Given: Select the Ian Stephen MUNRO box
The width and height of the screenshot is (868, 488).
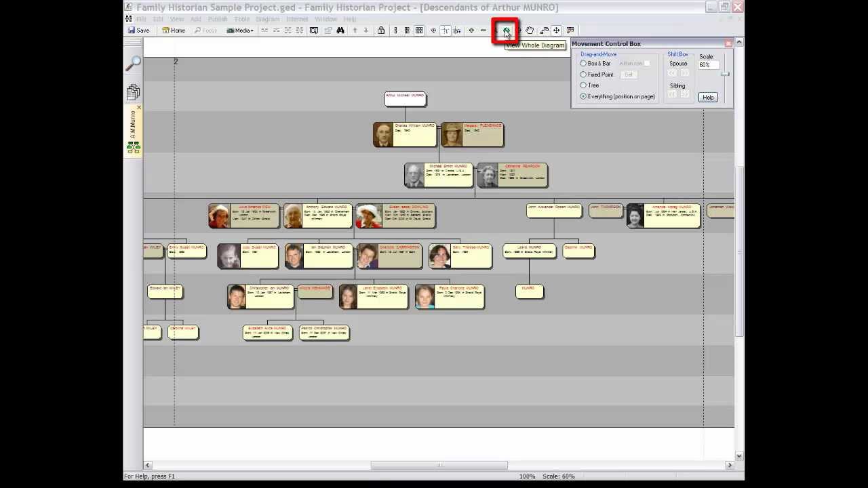Looking at the screenshot, I should 319,256.
